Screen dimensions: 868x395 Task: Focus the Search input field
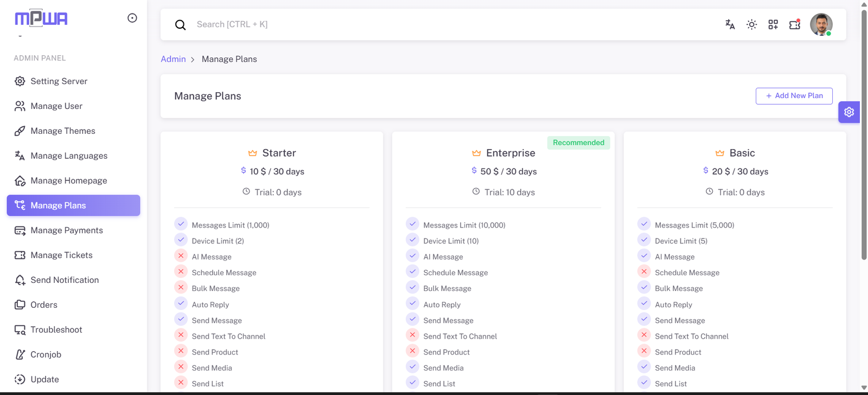click(x=380, y=24)
